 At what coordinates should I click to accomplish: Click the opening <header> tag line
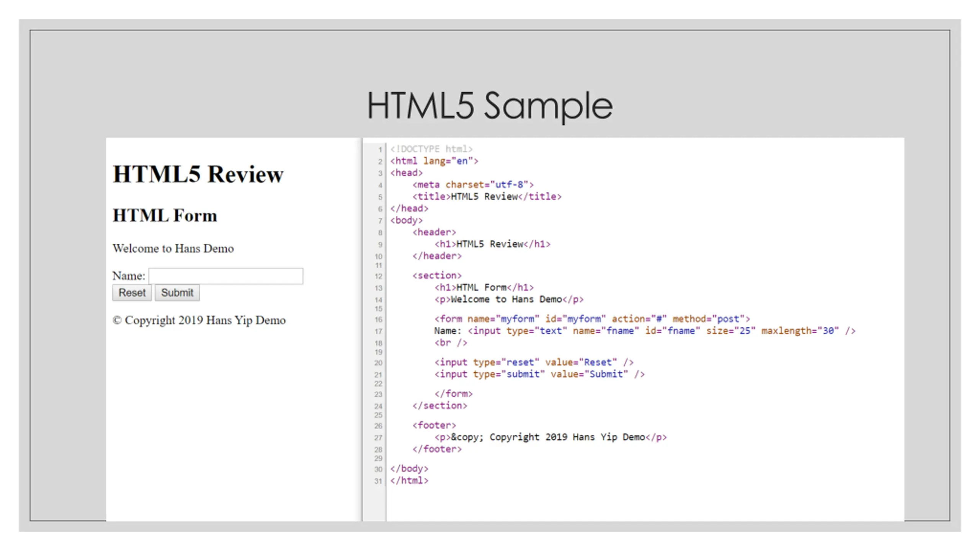[x=434, y=232]
